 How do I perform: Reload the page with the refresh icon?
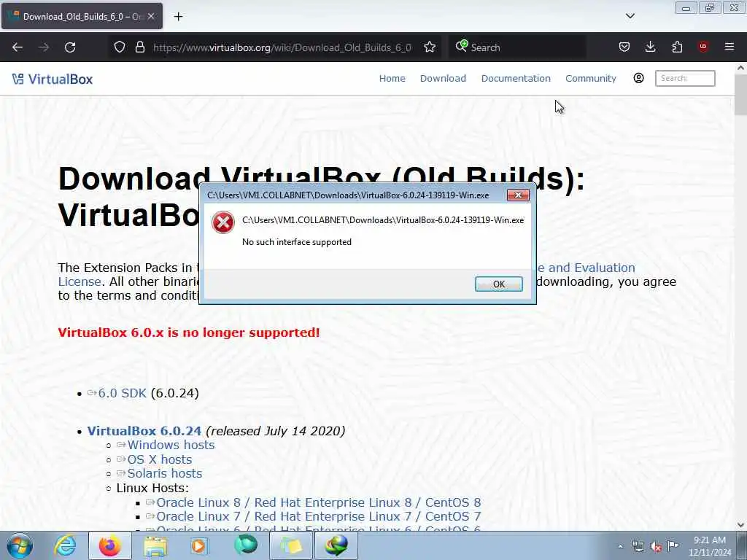coord(70,47)
